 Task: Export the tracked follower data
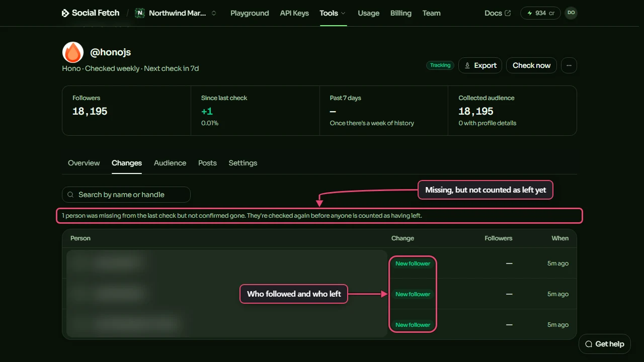click(x=480, y=65)
